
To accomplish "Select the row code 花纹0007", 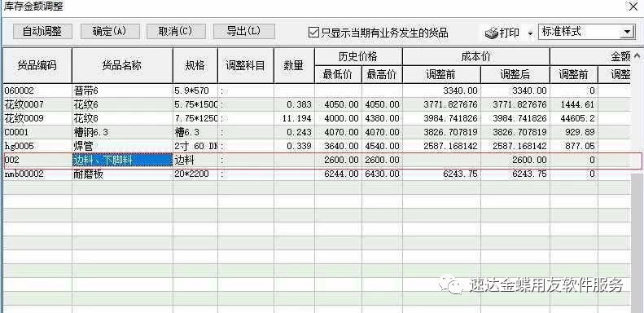I will (24, 104).
